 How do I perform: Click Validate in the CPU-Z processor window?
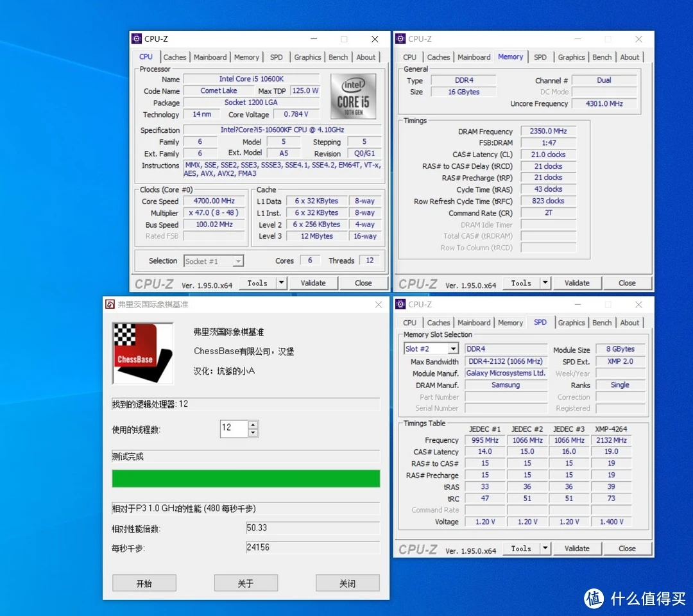(313, 283)
